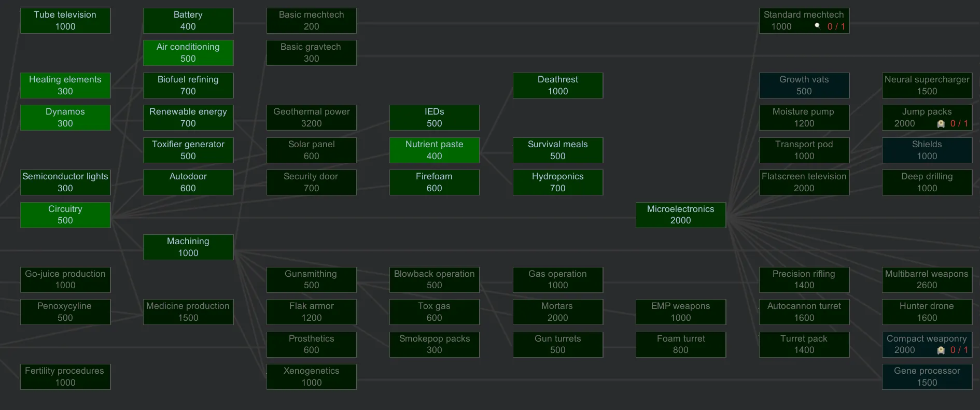Click the techprint icon in Jump packs
The image size is (980, 410).
pos(941,124)
